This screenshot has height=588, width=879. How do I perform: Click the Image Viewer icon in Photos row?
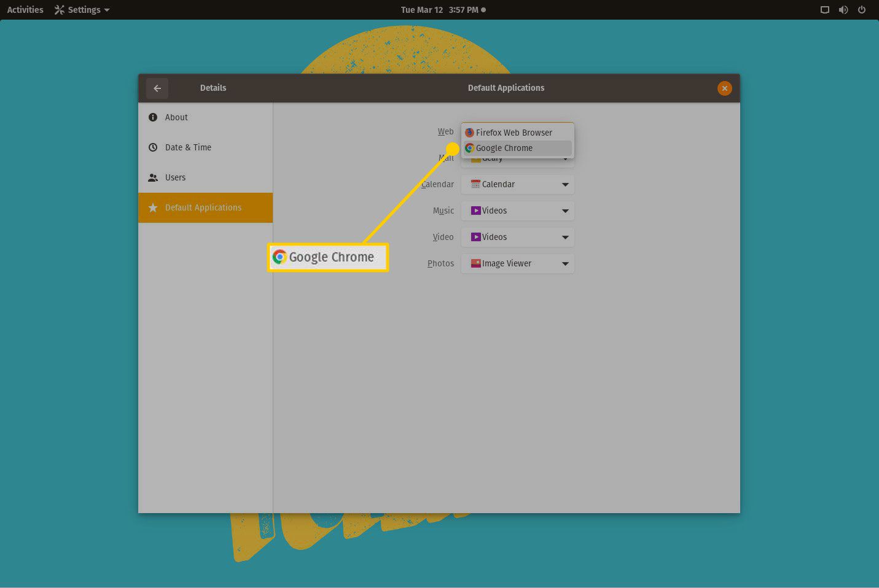pyautogui.click(x=475, y=263)
